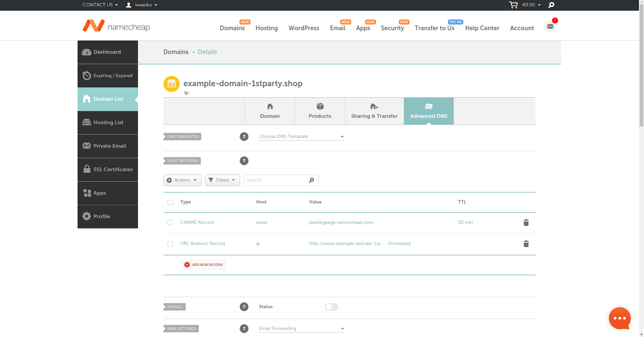The height and width of the screenshot is (337, 644).
Task: Toggle the DNSSEC status switch
Action: [332, 307]
